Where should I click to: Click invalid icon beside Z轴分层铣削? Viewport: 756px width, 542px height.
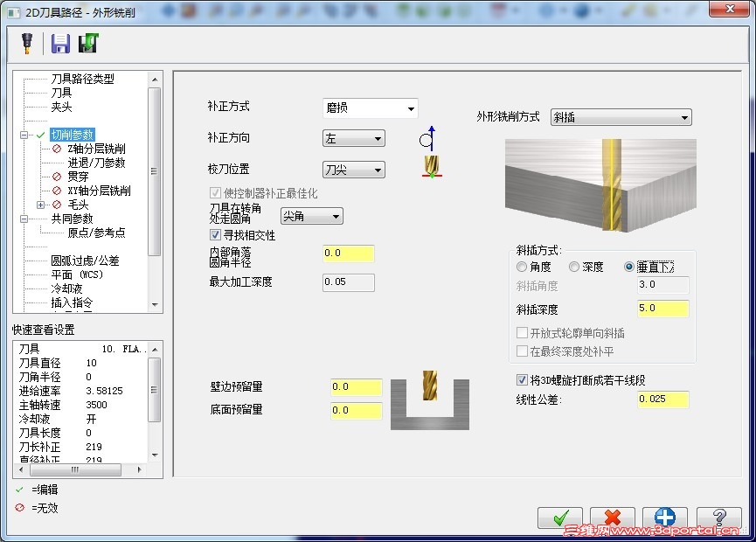pos(57,149)
